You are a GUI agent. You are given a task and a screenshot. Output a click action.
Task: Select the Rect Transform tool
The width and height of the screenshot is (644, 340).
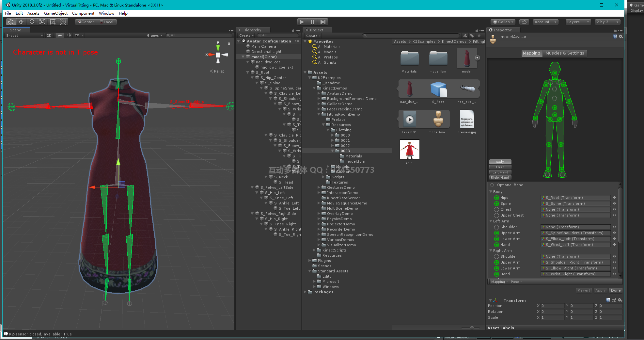53,22
